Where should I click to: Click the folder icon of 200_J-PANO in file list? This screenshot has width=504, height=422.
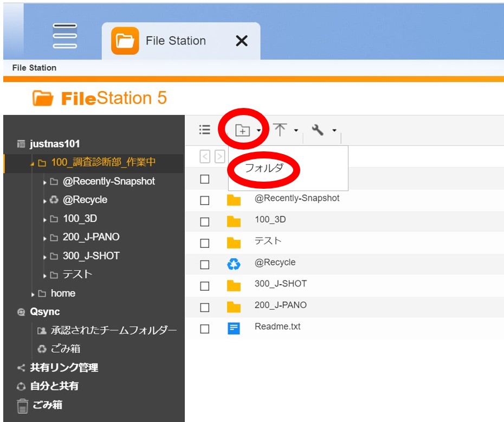(x=234, y=307)
